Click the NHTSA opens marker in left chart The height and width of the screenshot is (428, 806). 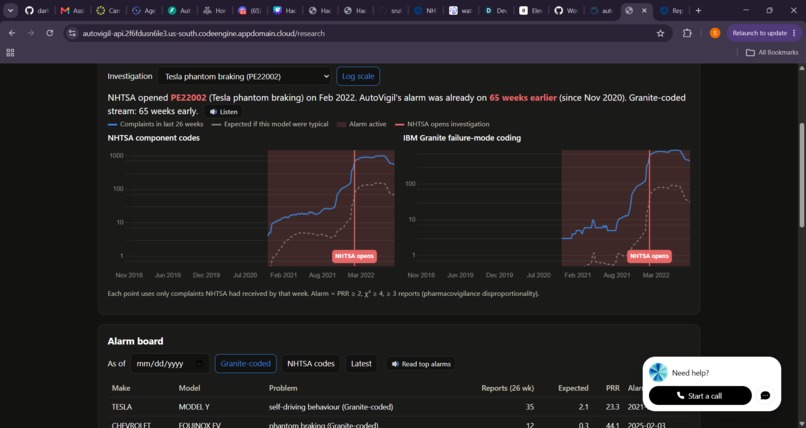354,256
